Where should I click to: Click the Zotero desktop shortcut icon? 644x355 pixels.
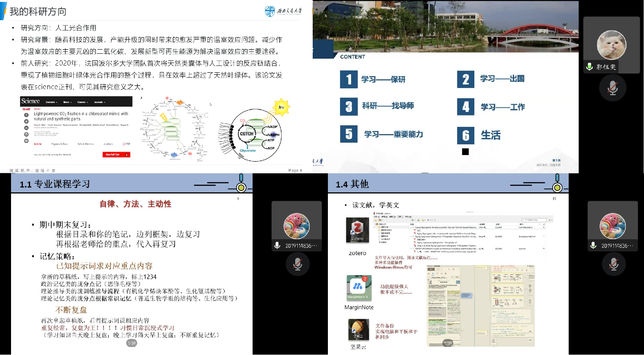(x=357, y=230)
